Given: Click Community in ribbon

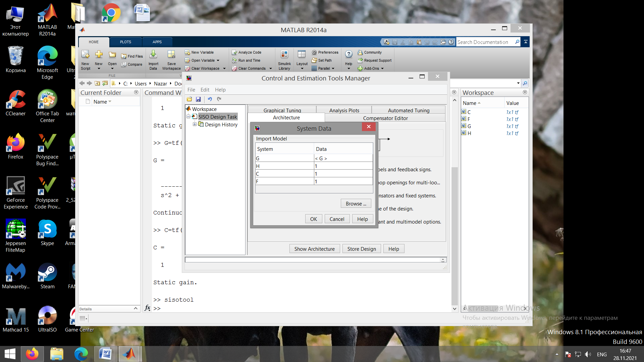Looking at the screenshot, I should 370,52.
